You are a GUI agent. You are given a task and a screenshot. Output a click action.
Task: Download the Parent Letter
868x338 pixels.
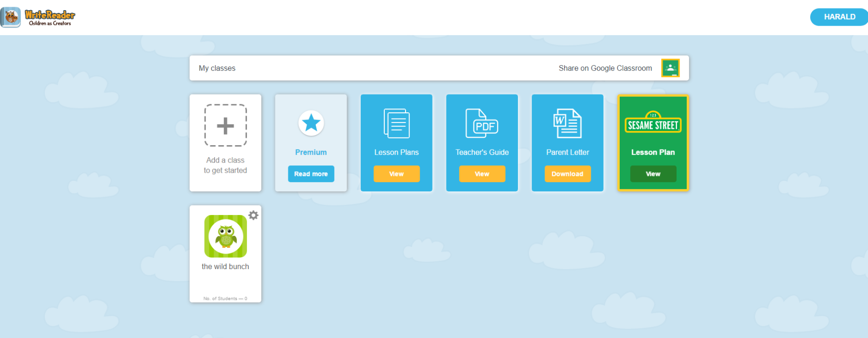568,174
